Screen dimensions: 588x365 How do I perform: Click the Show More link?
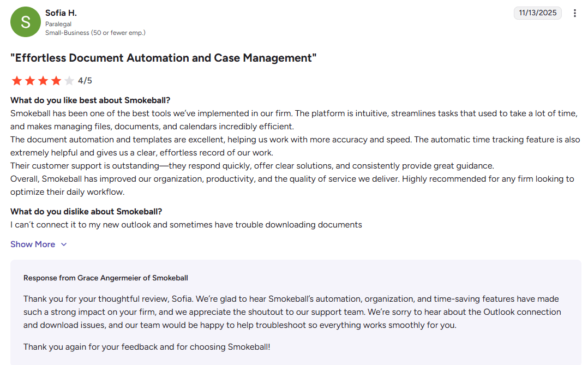33,244
